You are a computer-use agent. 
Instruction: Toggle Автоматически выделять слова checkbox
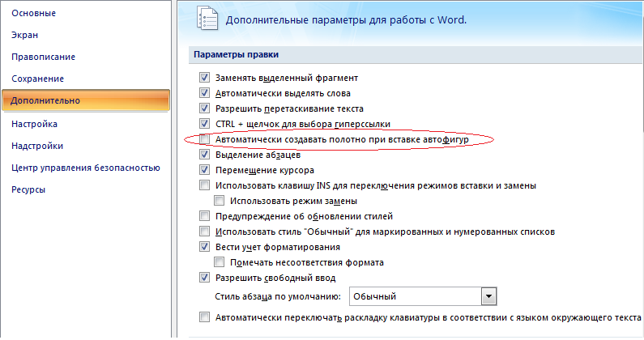(x=204, y=93)
